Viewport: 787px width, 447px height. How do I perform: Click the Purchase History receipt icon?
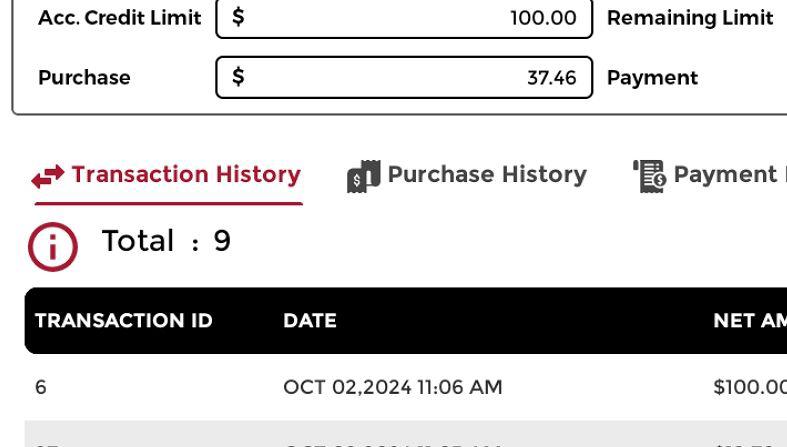pos(363,176)
